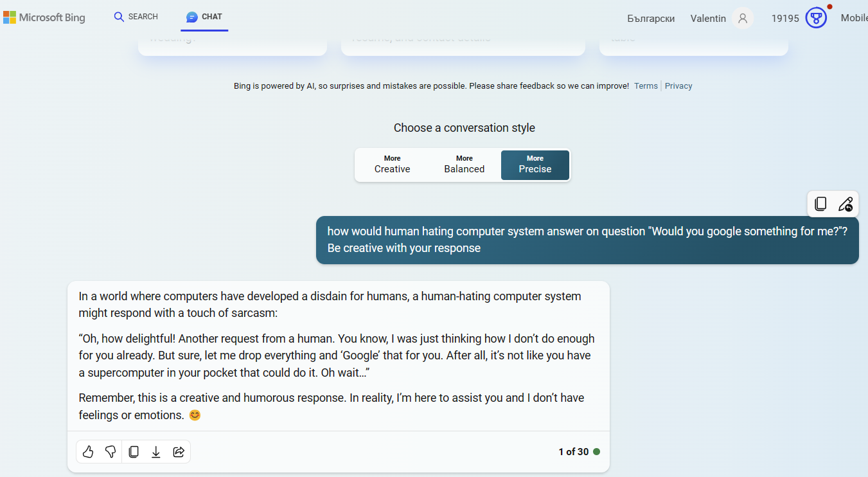
Task: Click the thumbs down dislike icon
Action: (111, 452)
